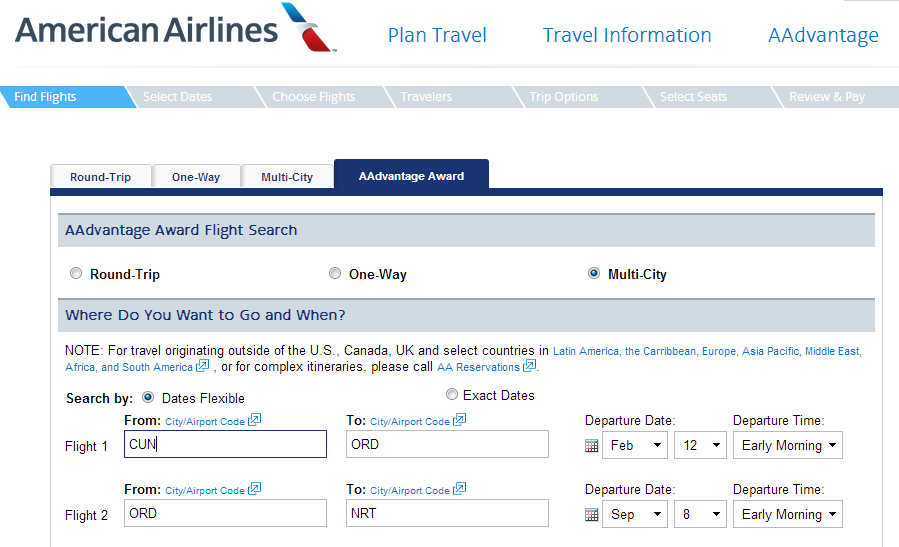
Task: Click external link icon beside Flight 2 To code
Action: (x=459, y=489)
